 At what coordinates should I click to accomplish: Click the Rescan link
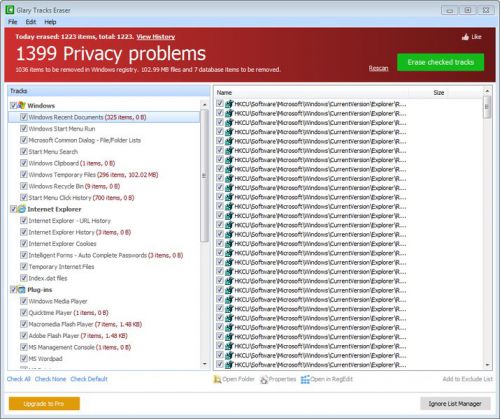click(x=378, y=68)
